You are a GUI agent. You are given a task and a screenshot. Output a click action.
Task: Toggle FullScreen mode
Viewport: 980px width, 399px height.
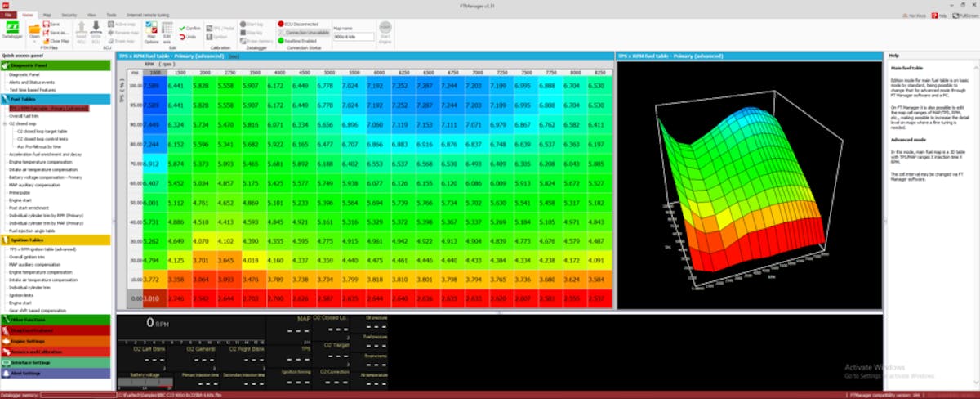coord(963,16)
